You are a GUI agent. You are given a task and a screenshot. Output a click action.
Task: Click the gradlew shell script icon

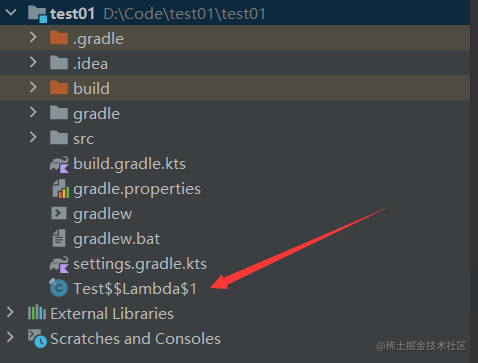(59, 213)
